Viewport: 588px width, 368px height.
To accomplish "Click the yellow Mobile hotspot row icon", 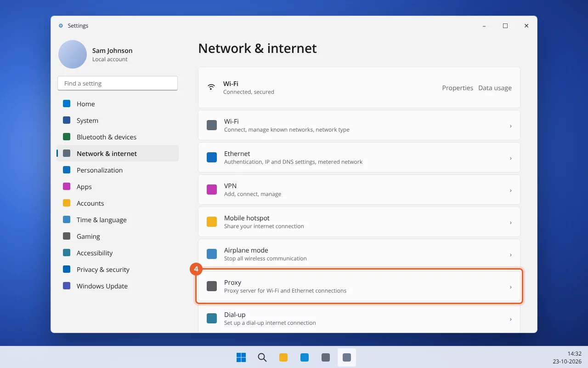I will coord(212,222).
